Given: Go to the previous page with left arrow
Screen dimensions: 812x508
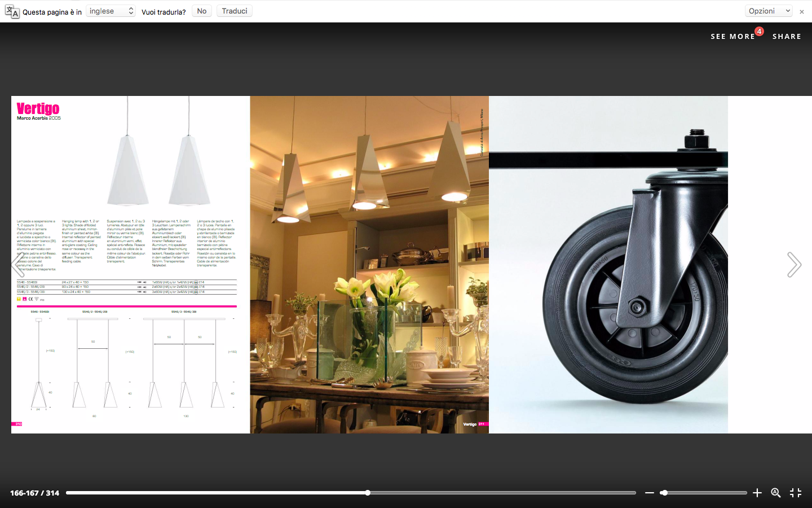Looking at the screenshot, I should [17, 265].
